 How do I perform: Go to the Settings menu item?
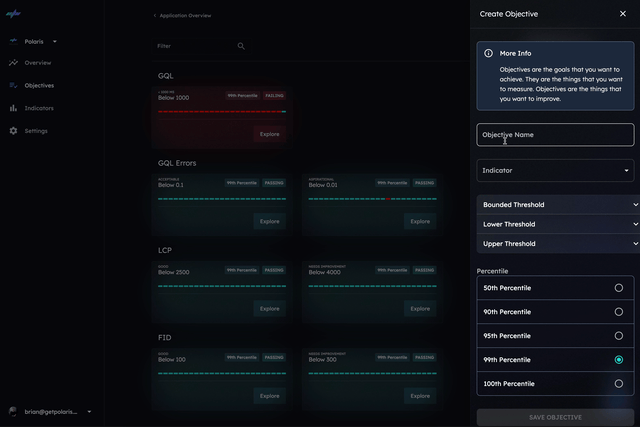click(x=36, y=131)
